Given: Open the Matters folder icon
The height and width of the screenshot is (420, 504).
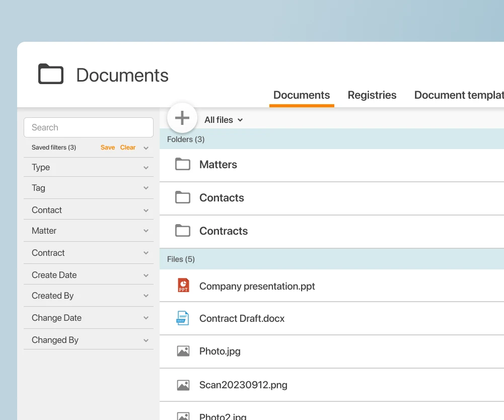Looking at the screenshot, I should pos(183,164).
